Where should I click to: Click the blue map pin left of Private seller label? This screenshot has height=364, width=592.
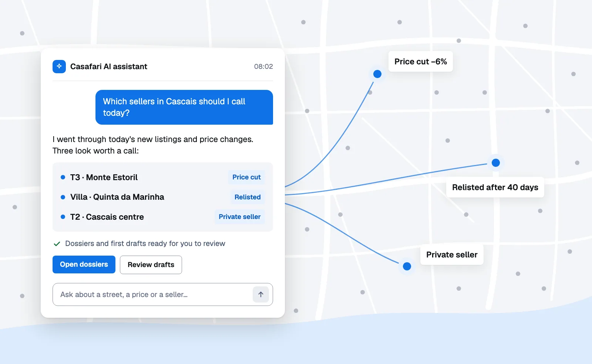coord(407,266)
